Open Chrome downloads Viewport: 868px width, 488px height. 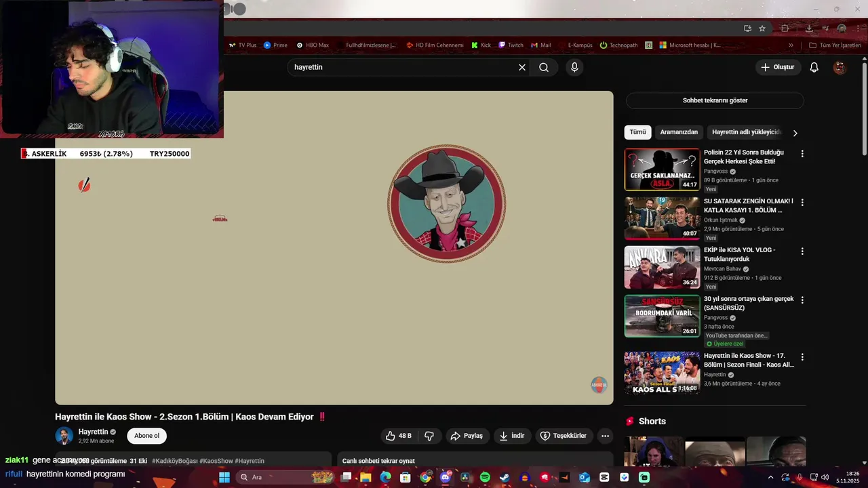coord(809,28)
